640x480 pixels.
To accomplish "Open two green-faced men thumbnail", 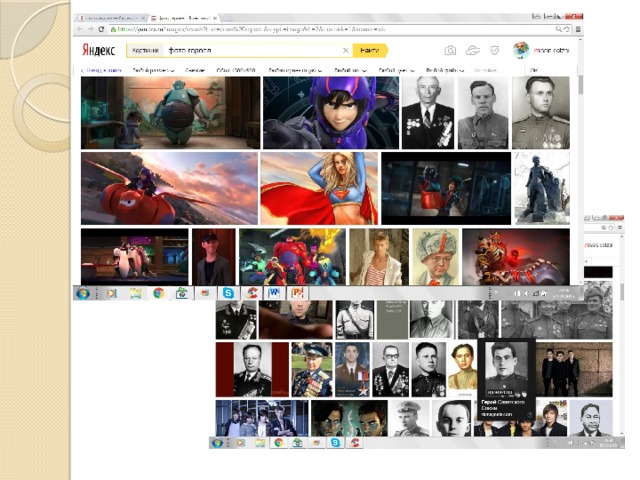I will click(349, 418).
